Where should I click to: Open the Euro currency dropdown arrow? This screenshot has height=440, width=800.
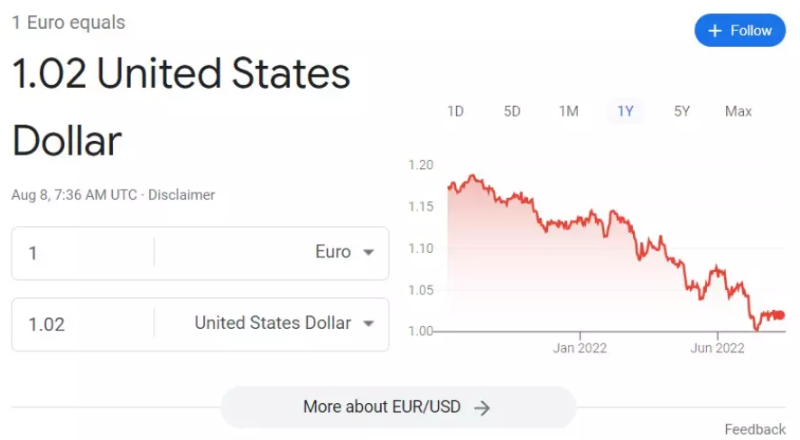(x=369, y=253)
